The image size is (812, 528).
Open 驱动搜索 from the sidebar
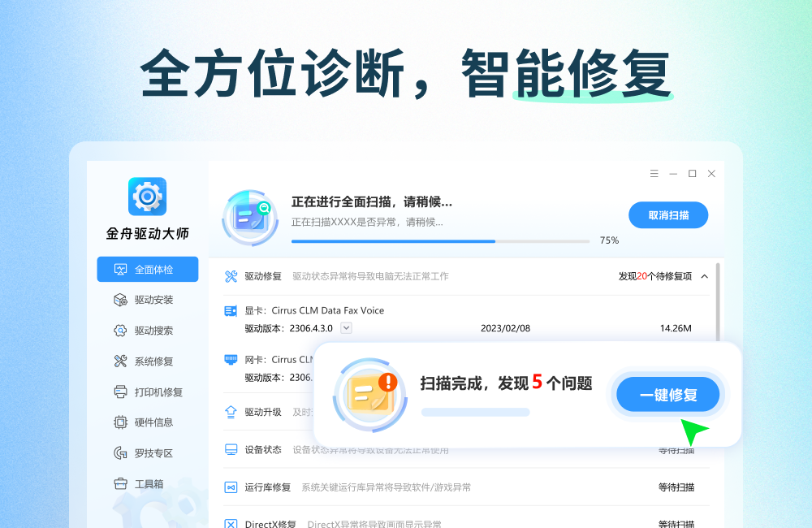119,331
